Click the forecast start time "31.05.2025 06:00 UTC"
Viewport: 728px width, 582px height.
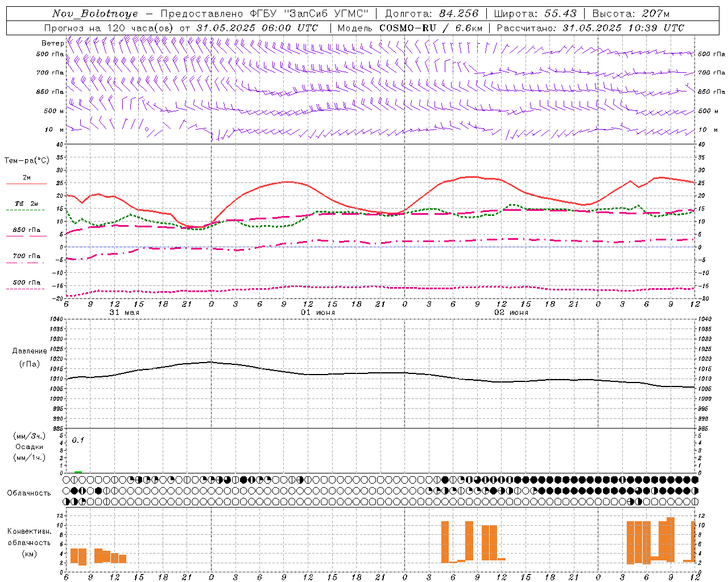(x=257, y=28)
